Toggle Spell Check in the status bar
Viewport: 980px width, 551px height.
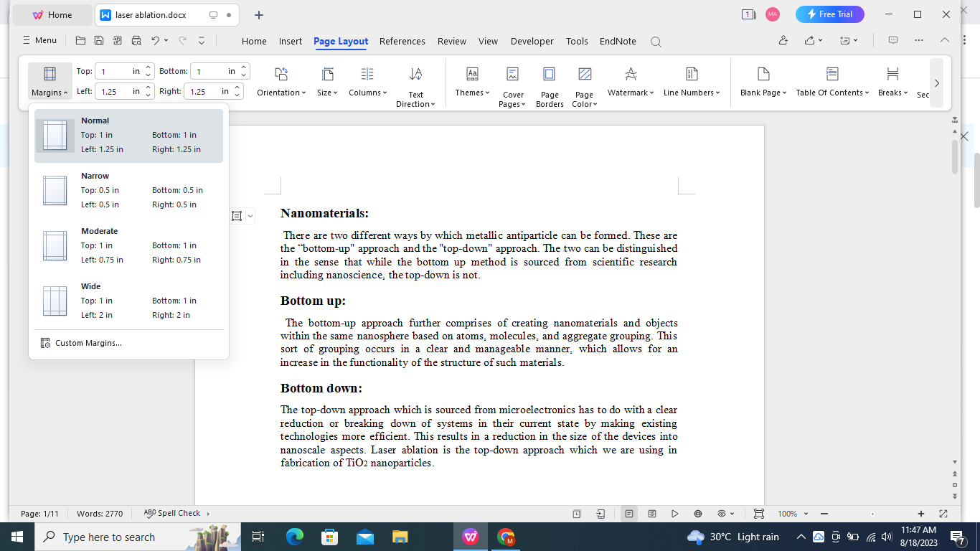[x=174, y=514]
